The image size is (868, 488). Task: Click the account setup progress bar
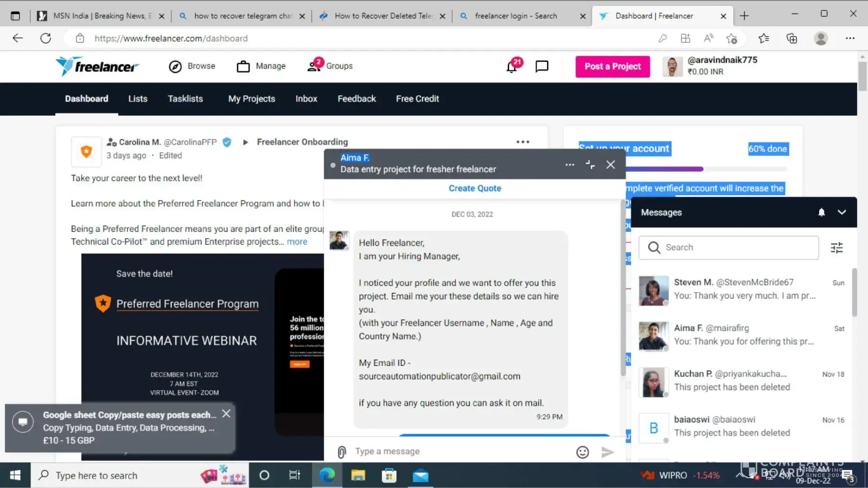coord(705,169)
